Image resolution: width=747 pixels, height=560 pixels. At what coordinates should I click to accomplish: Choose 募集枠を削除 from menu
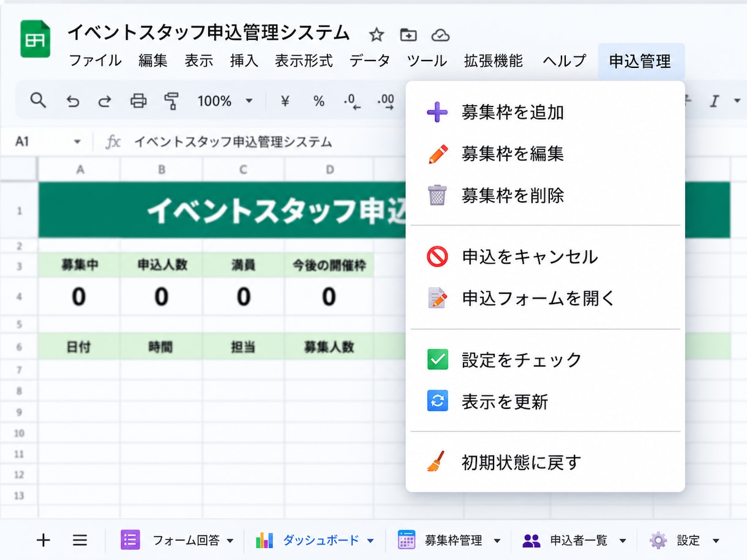[x=545, y=196]
